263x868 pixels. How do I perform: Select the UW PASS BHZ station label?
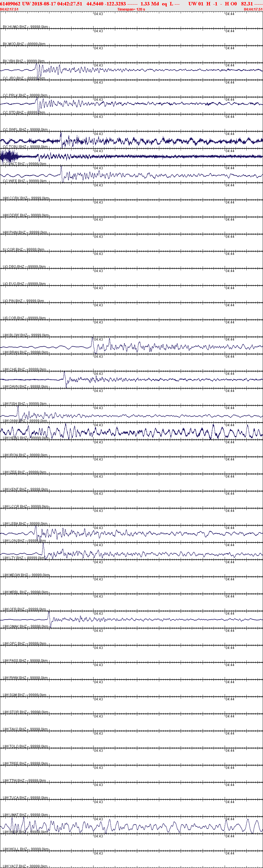[25, 661]
